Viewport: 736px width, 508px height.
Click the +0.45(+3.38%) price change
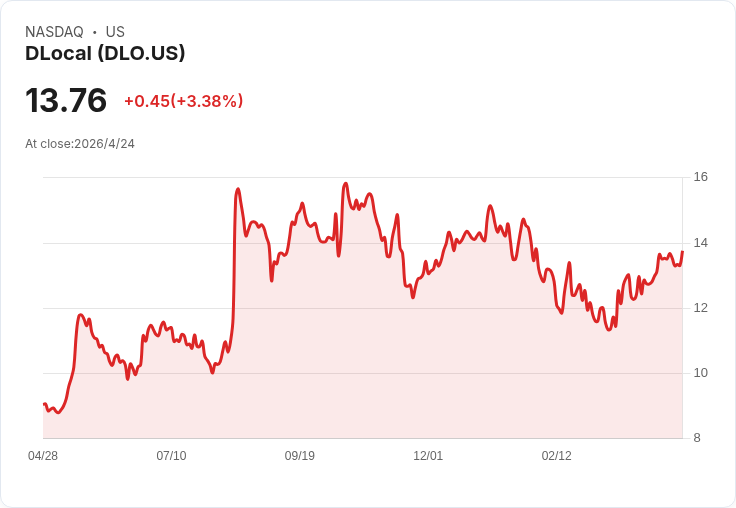pos(184,101)
